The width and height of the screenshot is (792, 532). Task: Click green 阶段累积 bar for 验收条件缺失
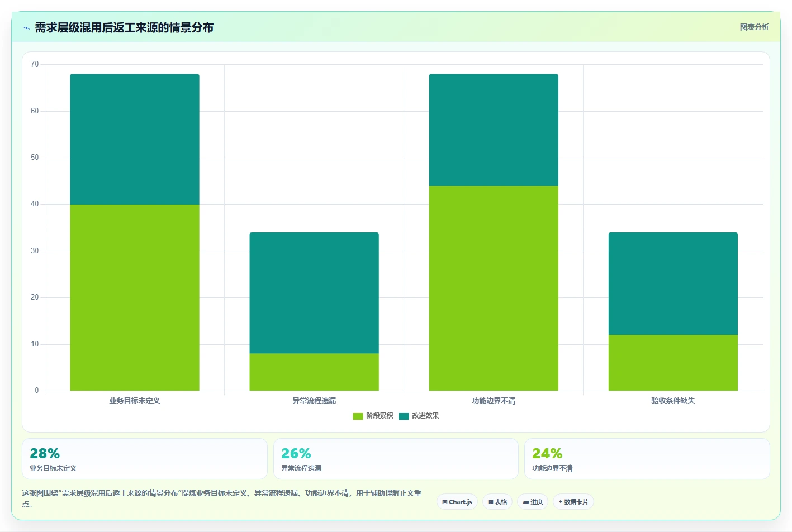(673, 363)
